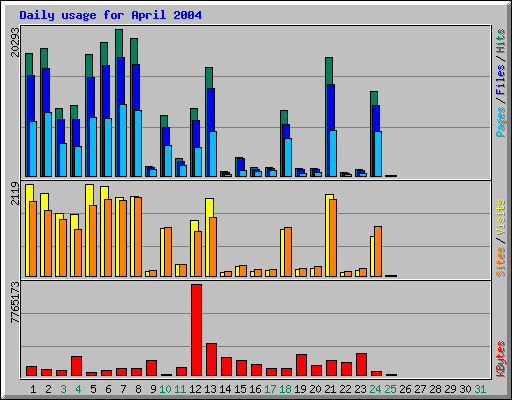Image resolution: width=512 pixels, height=400 pixels.
Task: Click green day label 17
Action: tap(270, 389)
